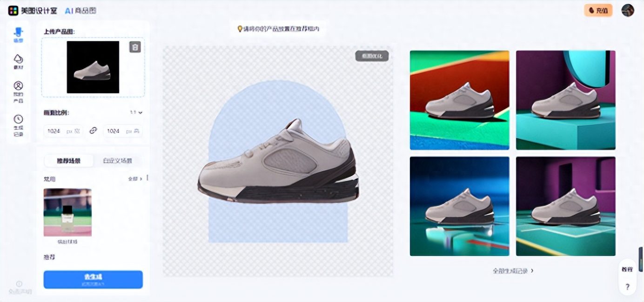644x302 pixels.
Task: Click the info icon at bottom-left corner
Action: 19,284
